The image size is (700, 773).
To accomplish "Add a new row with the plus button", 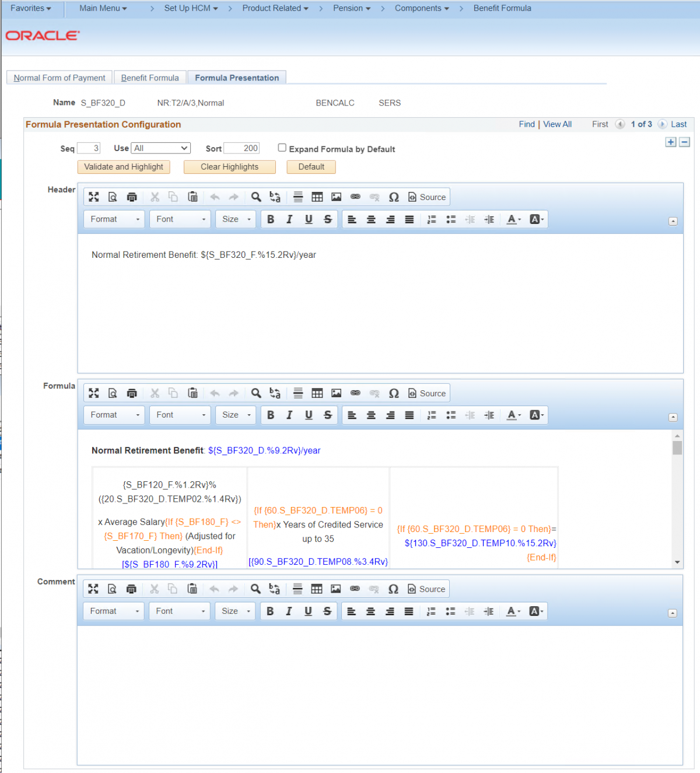I will click(x=670, y=142).
